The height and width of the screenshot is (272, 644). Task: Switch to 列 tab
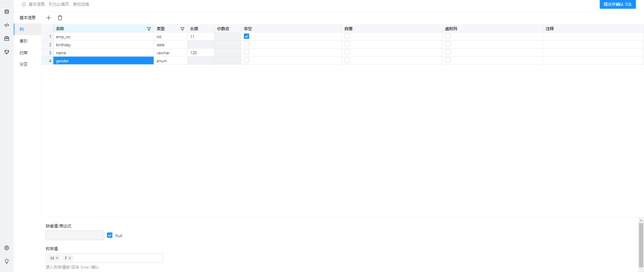(x=28, y=29)
